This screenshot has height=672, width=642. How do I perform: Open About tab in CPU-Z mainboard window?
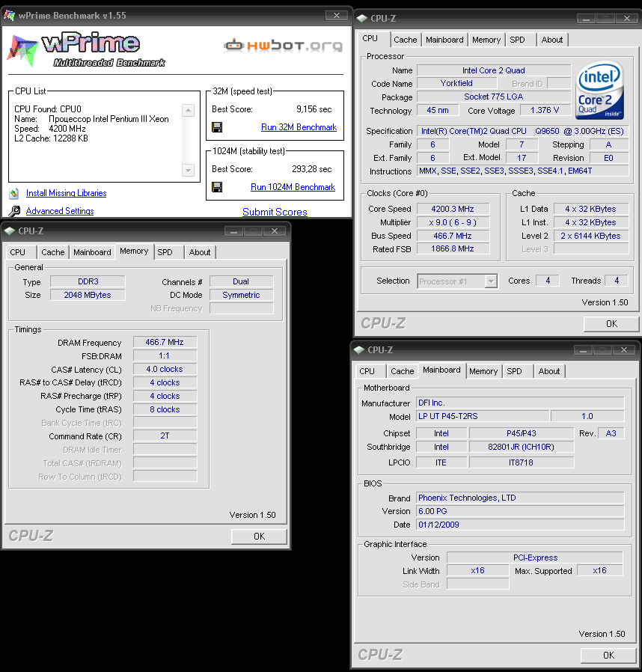[x=548, y=371]
